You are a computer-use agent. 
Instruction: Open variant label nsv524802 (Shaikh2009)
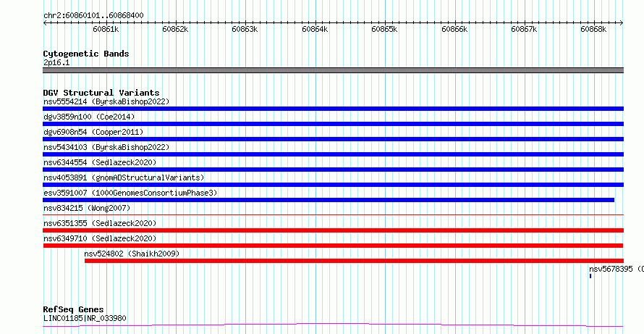click(x=132, y=254)
